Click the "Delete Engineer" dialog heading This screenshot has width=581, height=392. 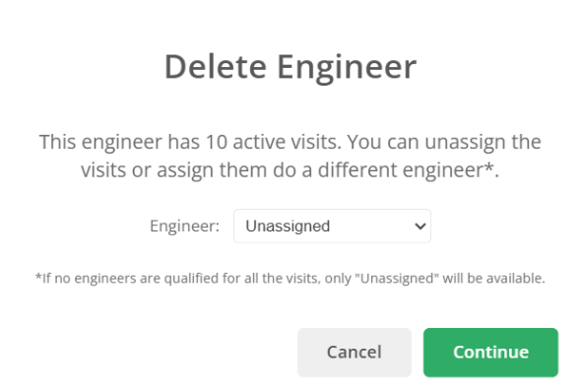290,67
